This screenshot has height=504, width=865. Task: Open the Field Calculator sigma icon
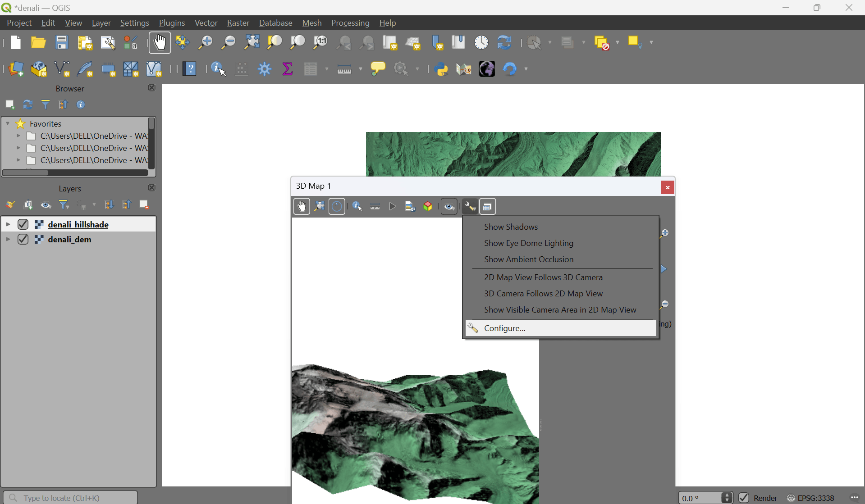[x=288, y=69]
